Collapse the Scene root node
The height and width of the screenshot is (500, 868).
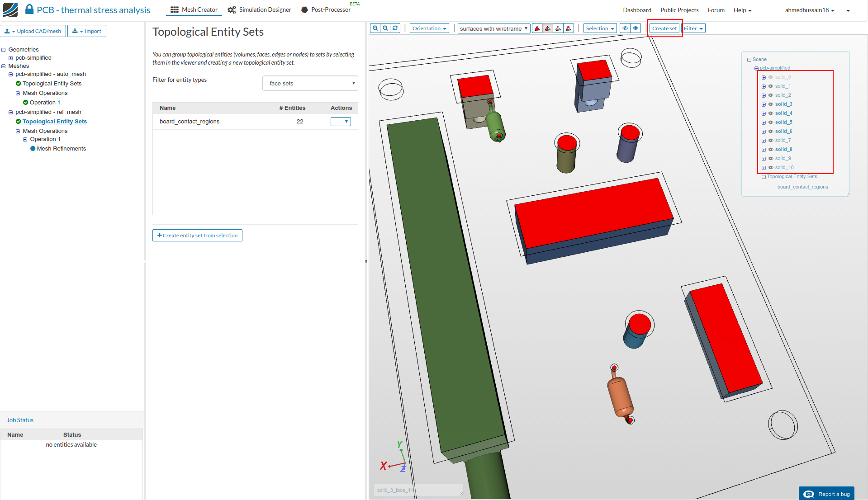(x=749, y=60)
